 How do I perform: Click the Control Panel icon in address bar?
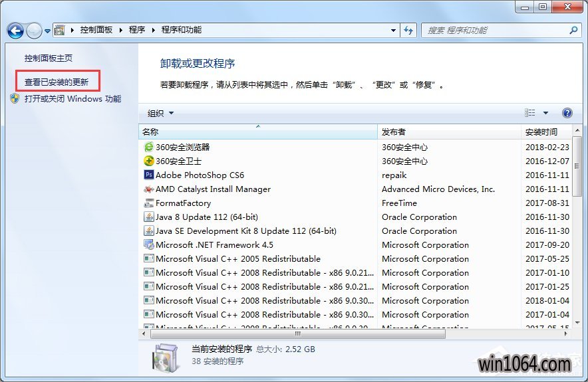pyautogui.click(x=60, y=30)
